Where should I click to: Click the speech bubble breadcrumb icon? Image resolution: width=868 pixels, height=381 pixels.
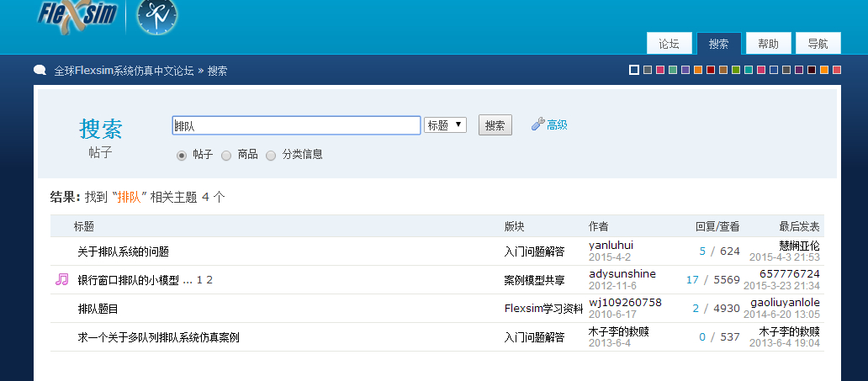(40, 71)
